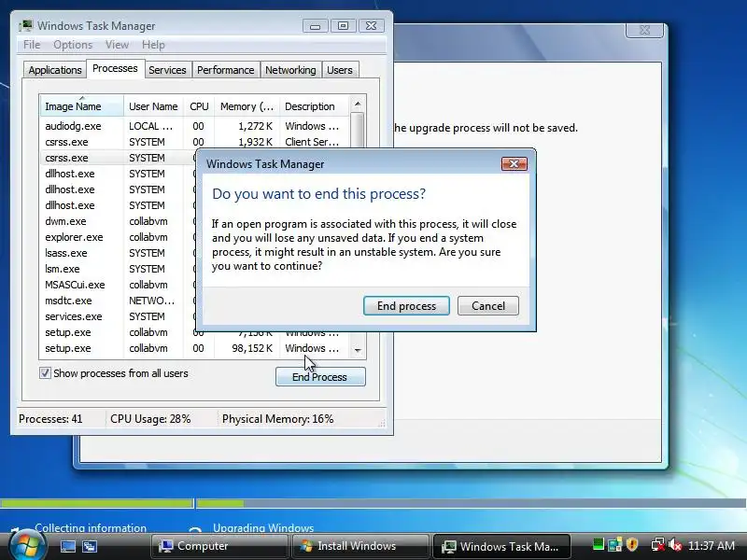Select MSASCui.exe process row
The image size is (747, 560).
[119, 285]
